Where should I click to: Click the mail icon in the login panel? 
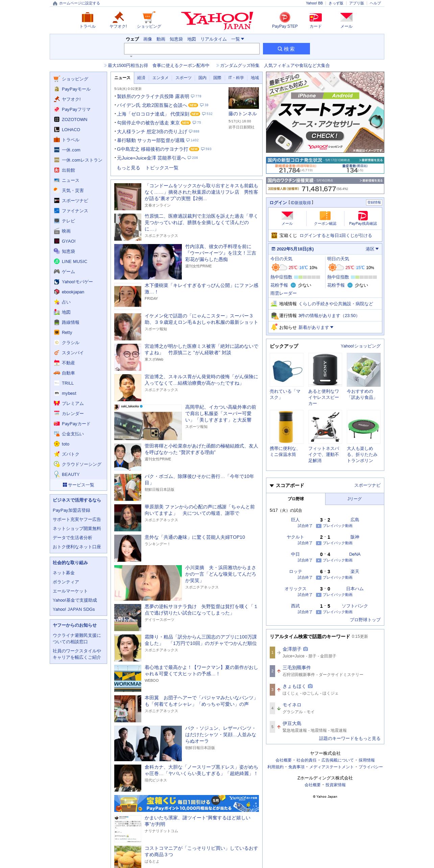click(x=287, y=216)
